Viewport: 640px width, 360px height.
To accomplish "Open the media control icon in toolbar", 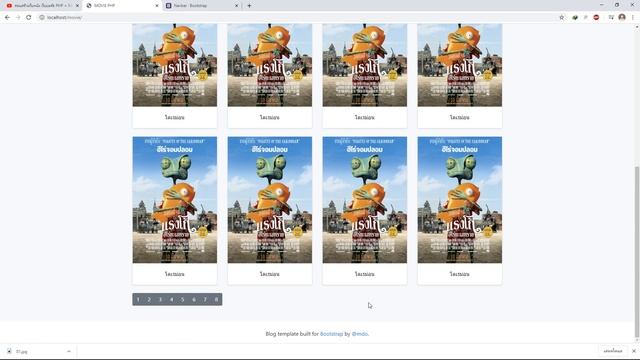I will click(x=611, y=18).
